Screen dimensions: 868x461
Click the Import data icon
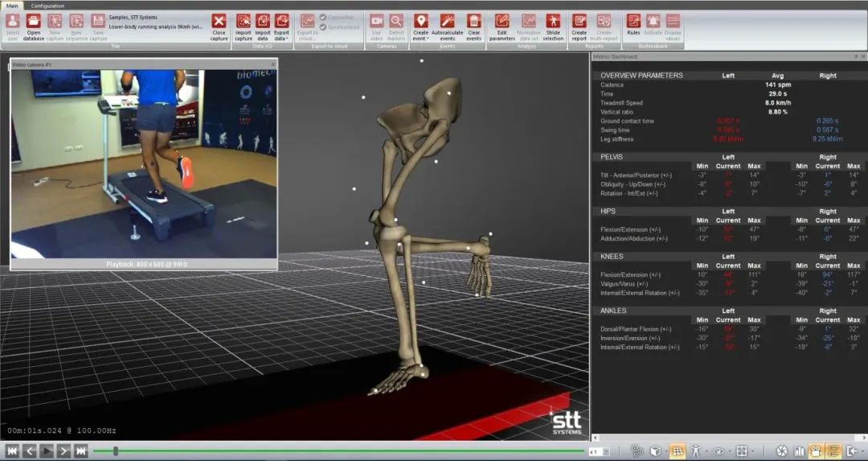(263, 22)
